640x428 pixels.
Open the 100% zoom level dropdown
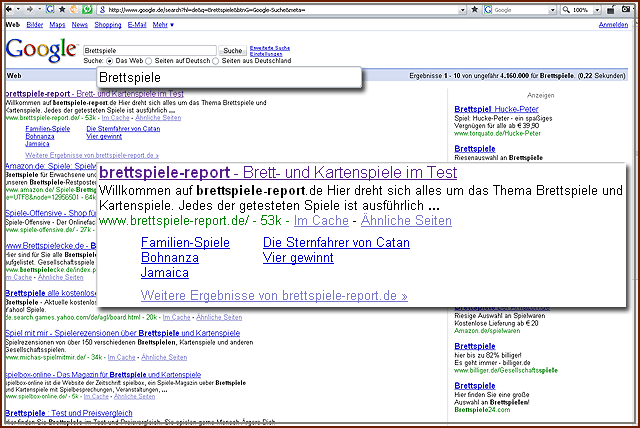pos(597,10)
